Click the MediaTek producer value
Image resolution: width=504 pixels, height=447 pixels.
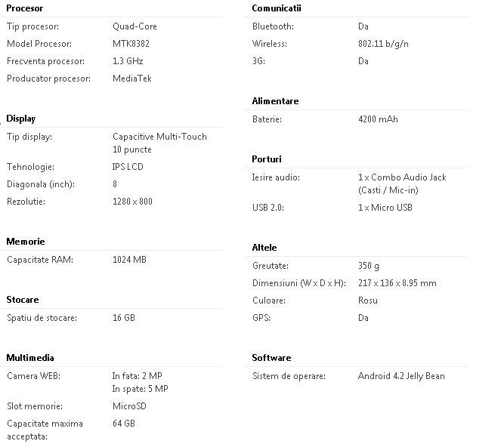tap(132, 79)
